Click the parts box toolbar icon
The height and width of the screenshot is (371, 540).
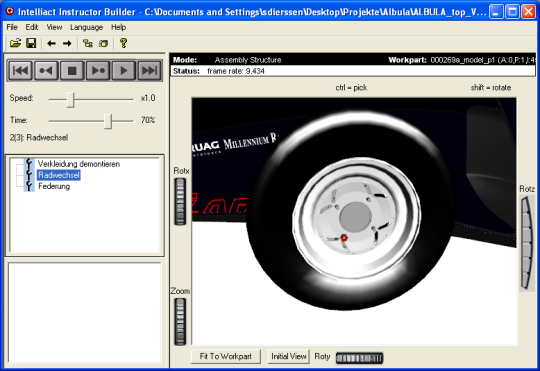pyautogui.click(x=103, y=43)
